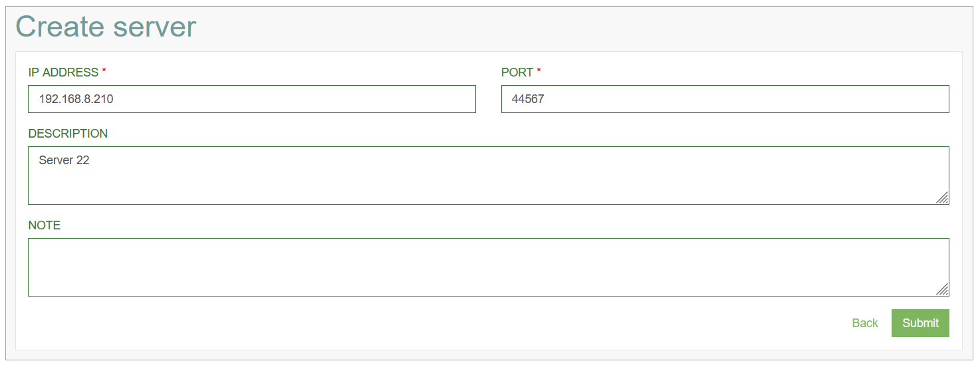This screenshot has width=980, height=367.
Task: Click the Note box resize grip
Action: tap(942, 289)
